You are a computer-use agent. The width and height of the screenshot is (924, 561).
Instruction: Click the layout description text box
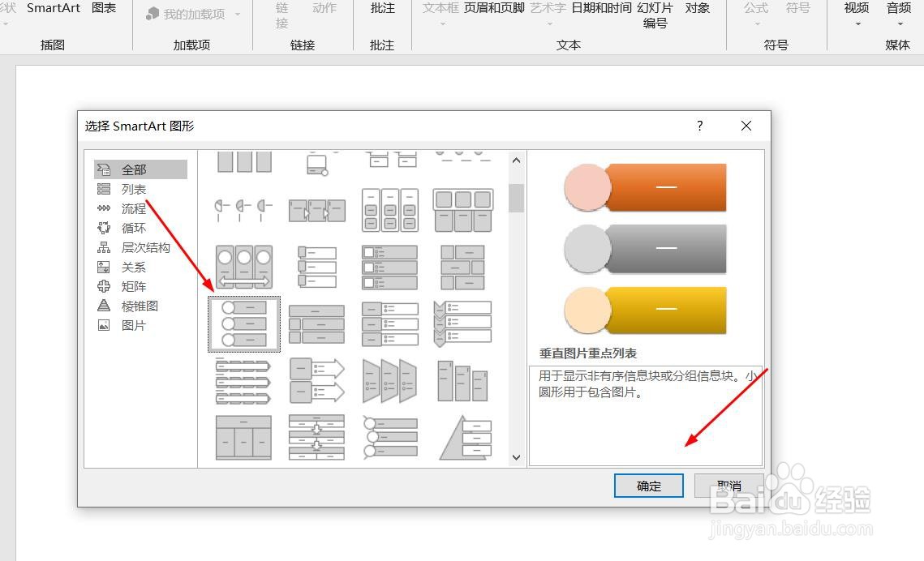pos(645,415)
